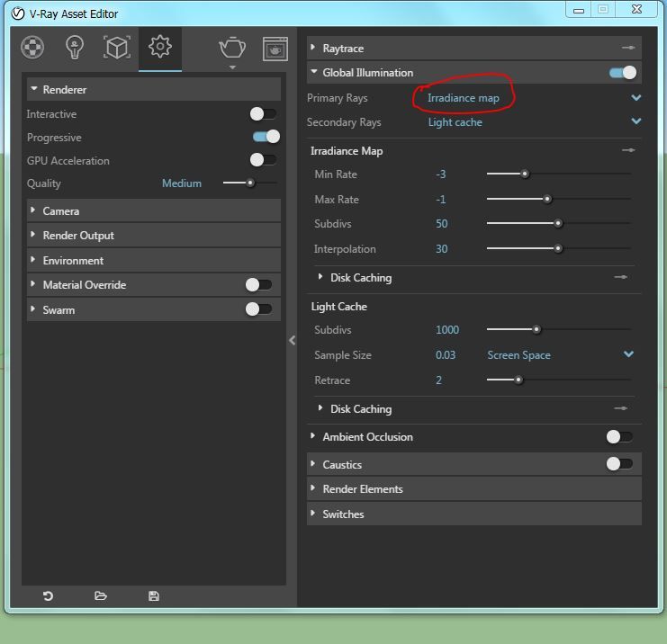Open the Geometry tab cube icon
667x644 pixels.
tap(117, 47)
